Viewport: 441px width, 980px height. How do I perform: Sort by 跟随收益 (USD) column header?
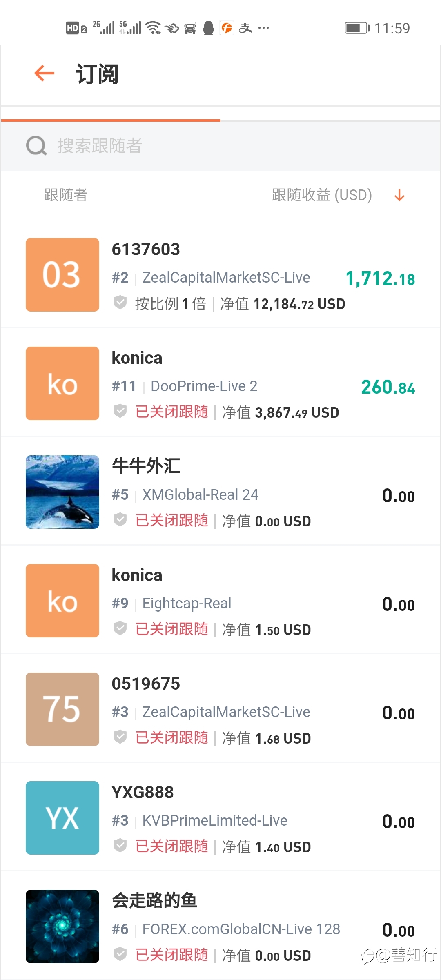322,195
